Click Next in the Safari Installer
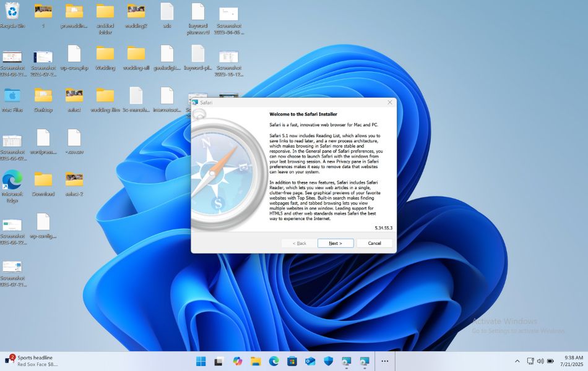 point(335,243)
